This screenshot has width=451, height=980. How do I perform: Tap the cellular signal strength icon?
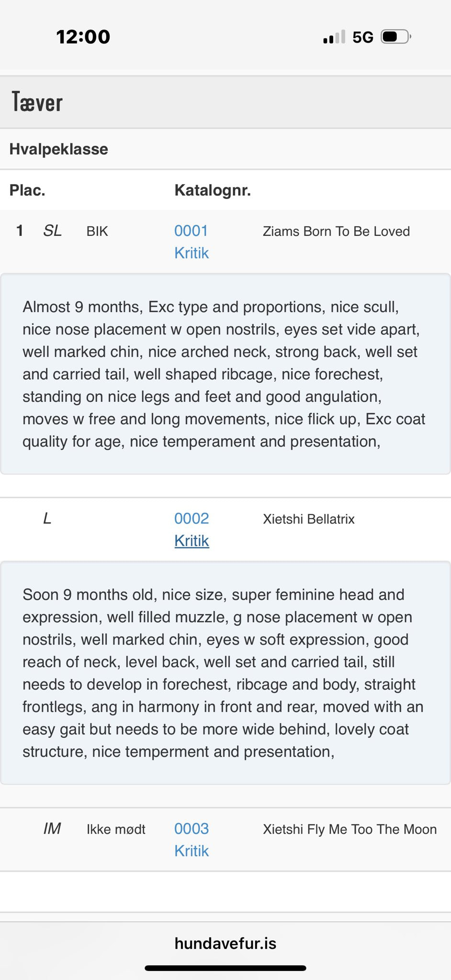click(334, 37)
